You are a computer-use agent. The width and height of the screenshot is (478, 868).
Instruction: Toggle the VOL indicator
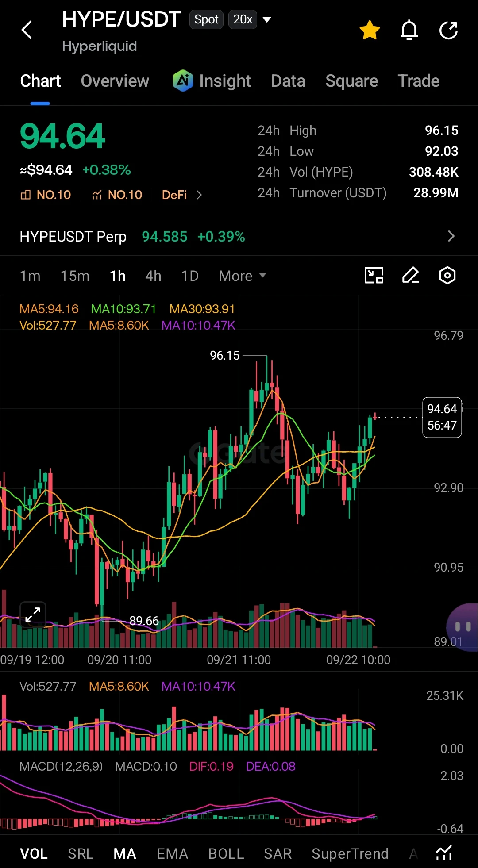(34, 854)
